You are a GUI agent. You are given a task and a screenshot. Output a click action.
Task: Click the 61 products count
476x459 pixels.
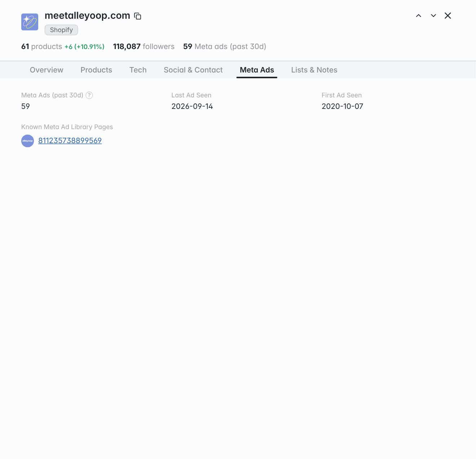pyautogui.click(x=42, y=47)
